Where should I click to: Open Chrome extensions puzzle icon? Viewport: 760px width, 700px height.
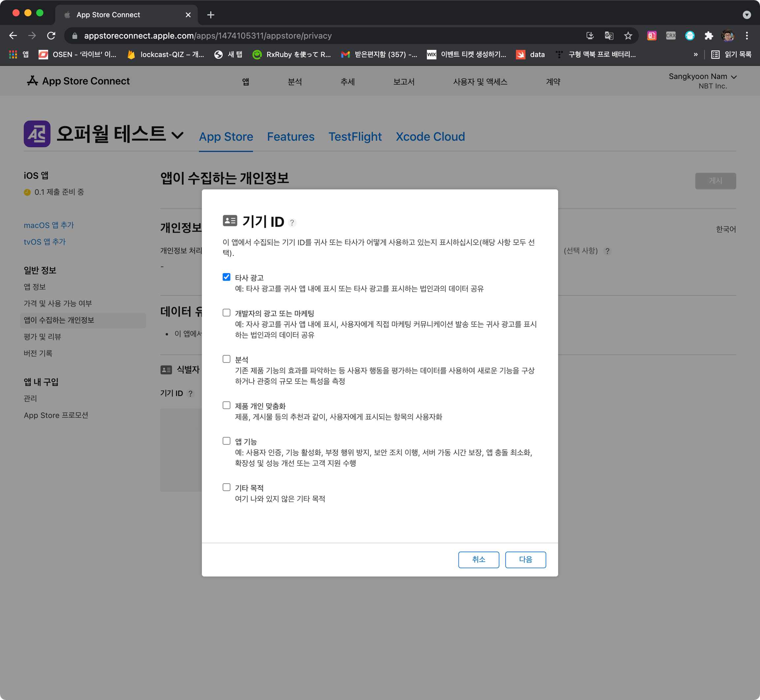[709, 36]
